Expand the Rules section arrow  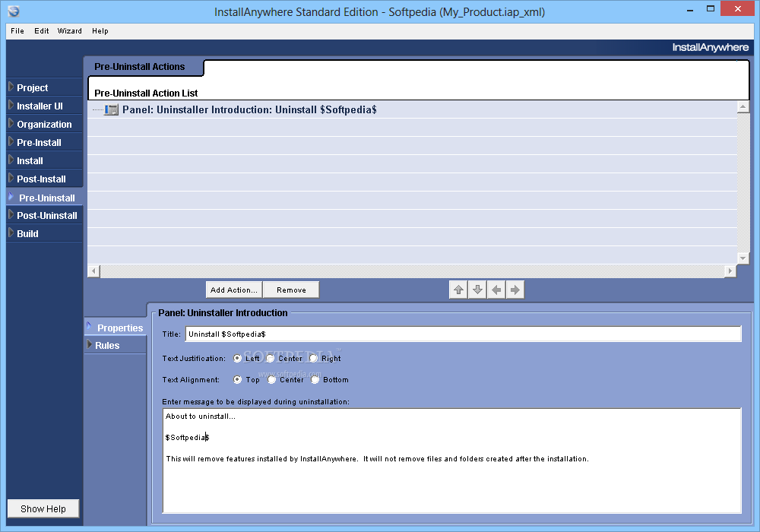(x=90, y=344)
